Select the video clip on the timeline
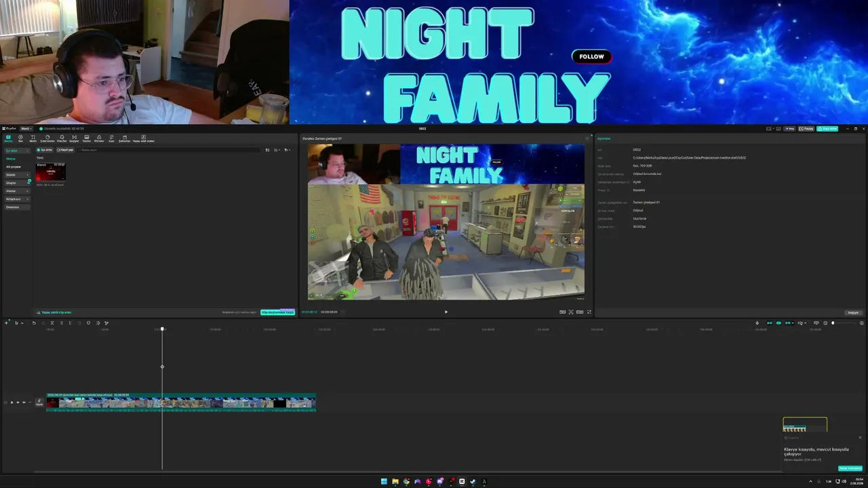The height and width of the screenshot is (488, 868). tap(181, 403)
